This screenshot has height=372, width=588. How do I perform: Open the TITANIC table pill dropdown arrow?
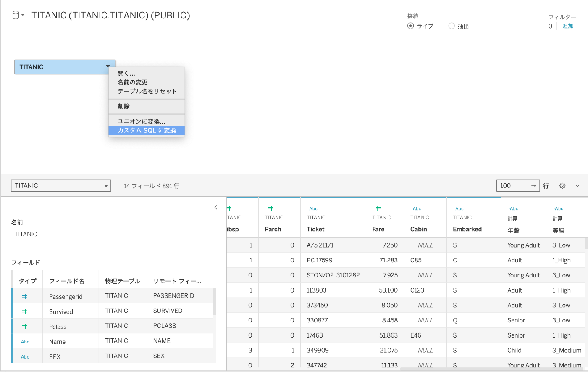tap(108, 66)
